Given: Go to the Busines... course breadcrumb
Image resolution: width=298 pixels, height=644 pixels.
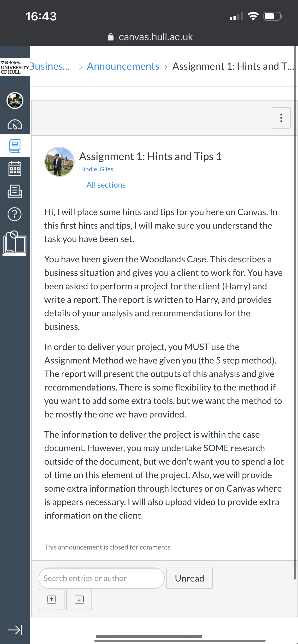Looking at the screenshot, I should (x=50, y=66).
